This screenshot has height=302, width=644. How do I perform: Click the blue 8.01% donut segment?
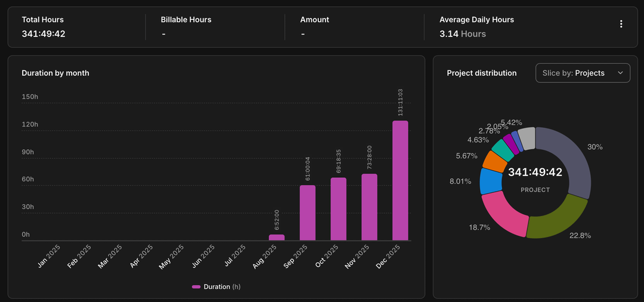pos(490,181)
